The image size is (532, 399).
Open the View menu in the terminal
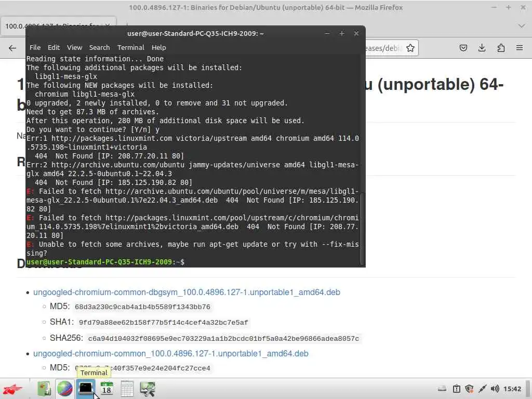(74, 47)
